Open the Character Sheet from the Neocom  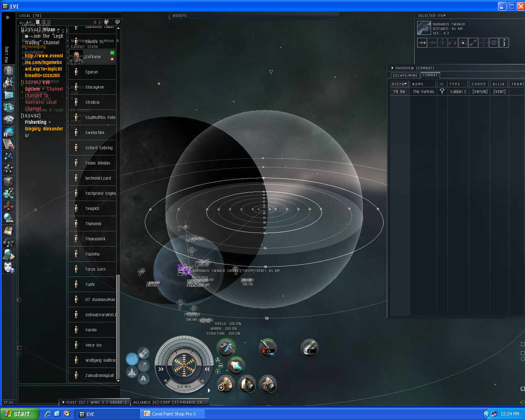pos(9,70)
